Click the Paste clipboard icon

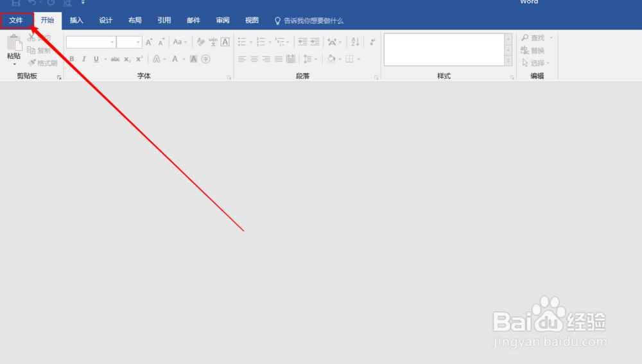14,42
